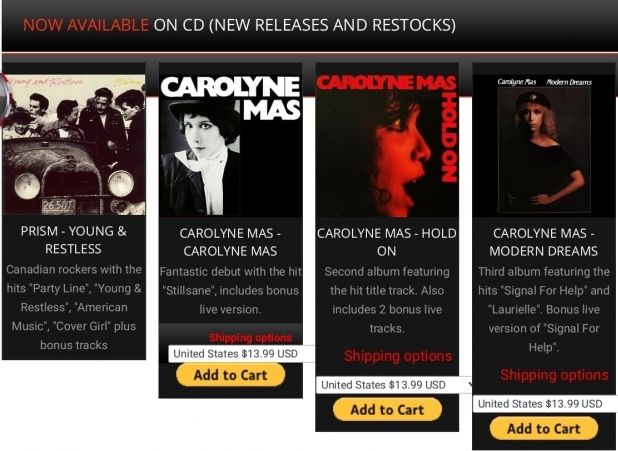Add Modern Dreams album to cart
The height and width of the screenshot is (451, 618).
pyautogui.click(x=544, y=429)
